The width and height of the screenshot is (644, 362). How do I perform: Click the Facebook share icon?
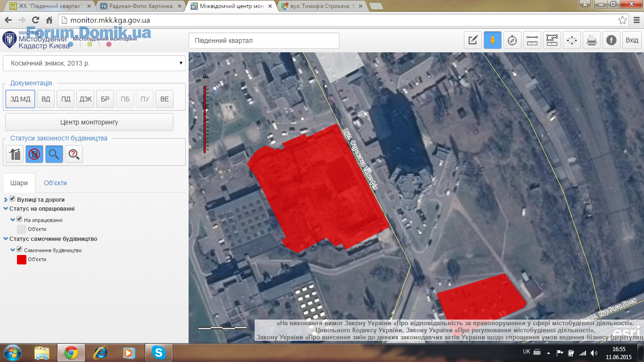tap(611, 41)
